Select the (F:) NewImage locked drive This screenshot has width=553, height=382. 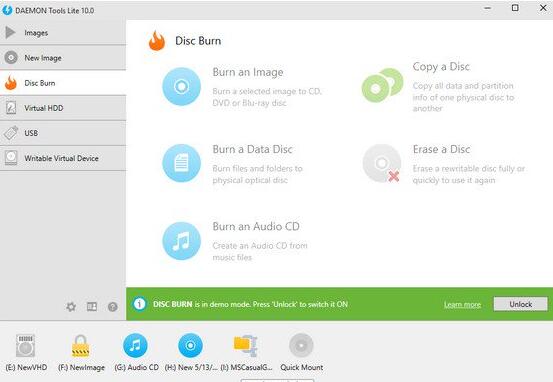80,346
